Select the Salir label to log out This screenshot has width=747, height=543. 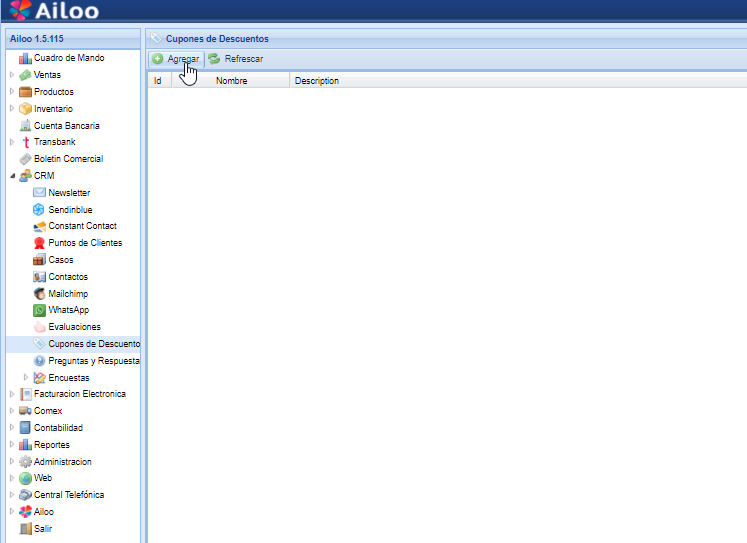43,529
